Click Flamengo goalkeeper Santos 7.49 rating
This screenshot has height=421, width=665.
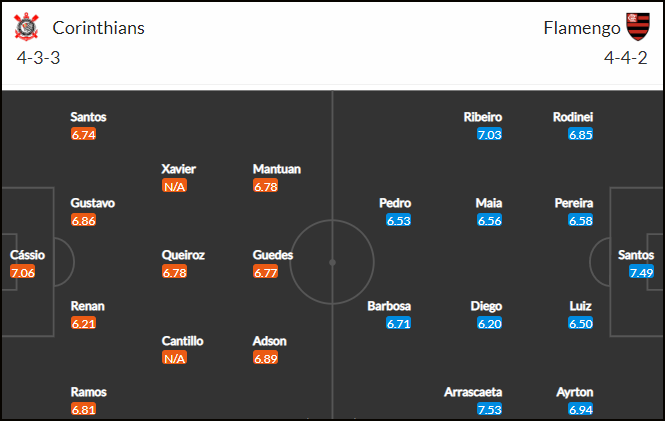click(641, 272)
